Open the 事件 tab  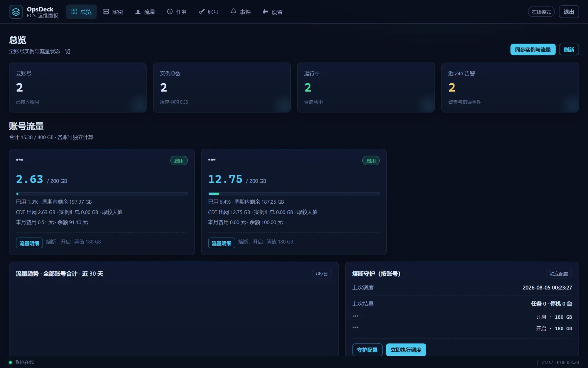click(241, 12)
